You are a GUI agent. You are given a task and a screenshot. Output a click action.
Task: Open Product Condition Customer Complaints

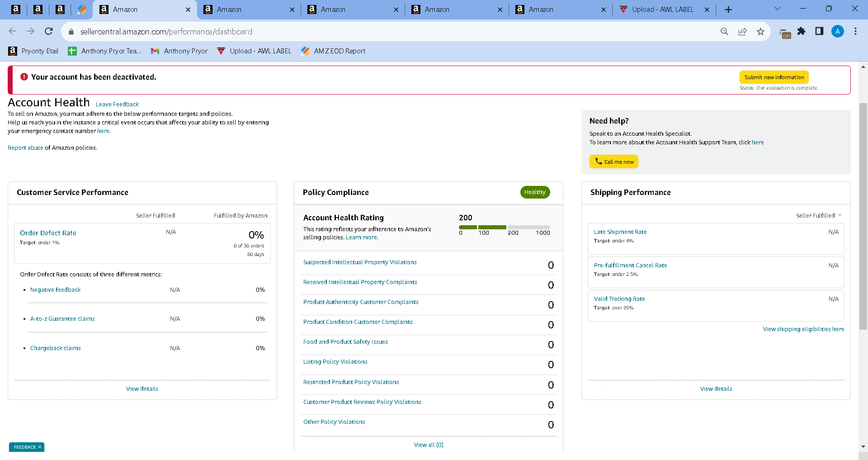point(358,322)
